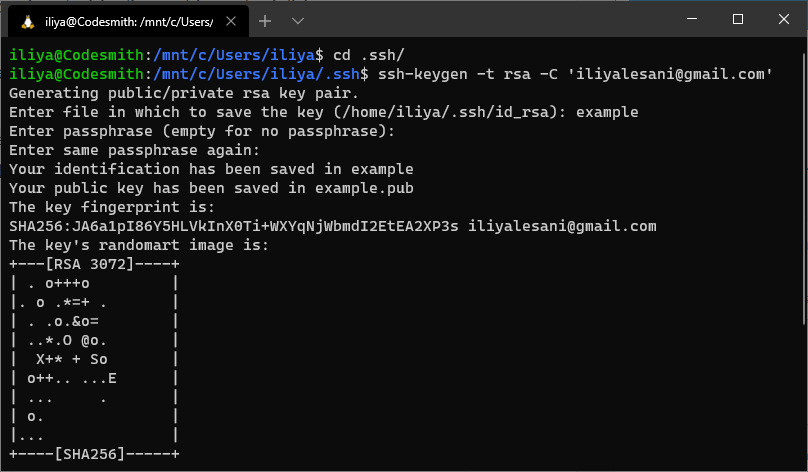Click the vertical scrollbar thumb
This screenshot has width=808, height=472.
(x=805, y=189)
